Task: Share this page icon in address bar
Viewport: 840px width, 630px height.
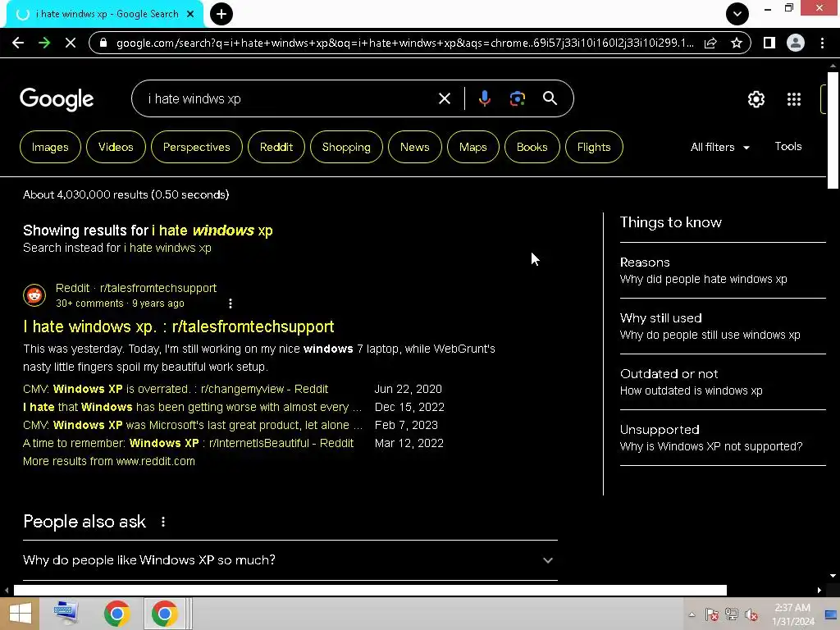Action: point(710,43)
